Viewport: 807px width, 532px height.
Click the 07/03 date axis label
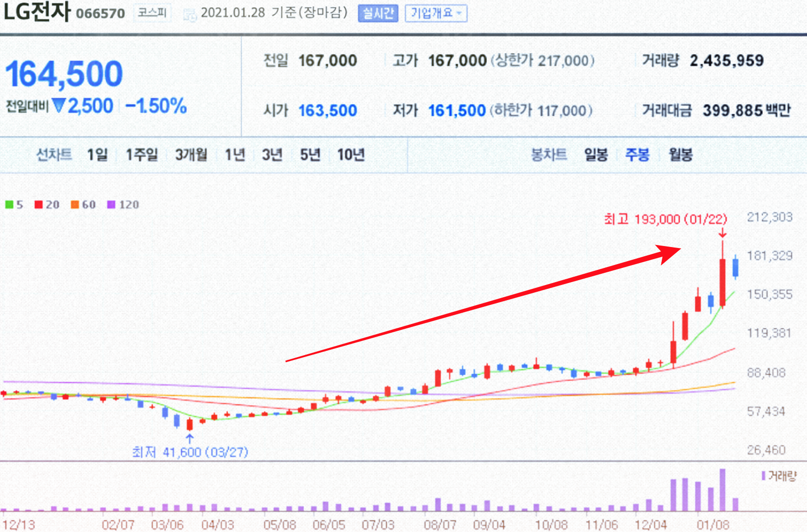(378, 525)
